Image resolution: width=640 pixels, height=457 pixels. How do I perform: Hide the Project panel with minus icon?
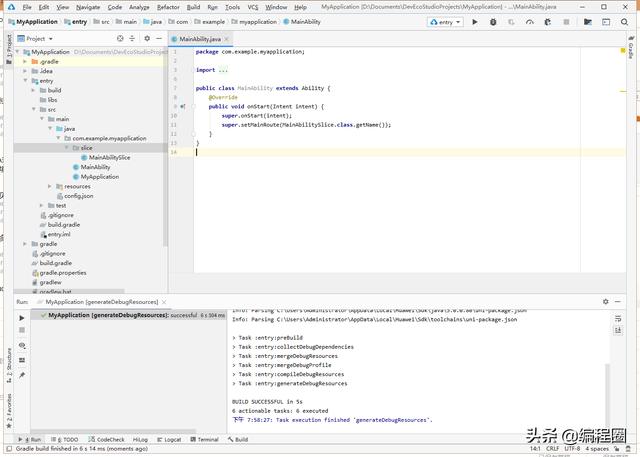(159, 38)
